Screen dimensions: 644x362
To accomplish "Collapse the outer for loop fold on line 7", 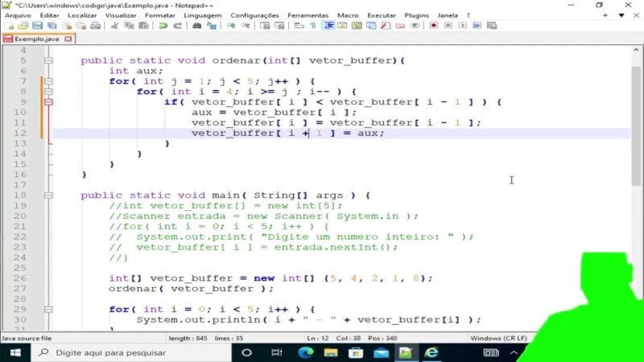I will click(x=48, y=81).
